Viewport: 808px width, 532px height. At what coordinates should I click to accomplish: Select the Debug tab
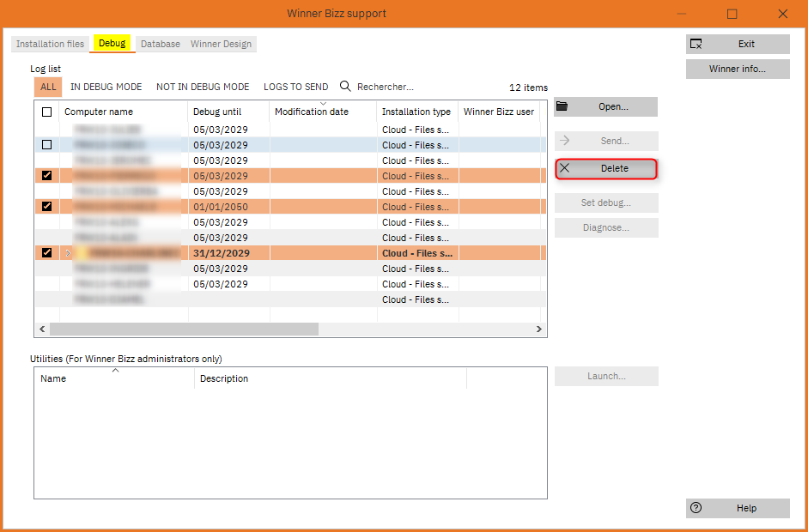(x=112, y=43)
